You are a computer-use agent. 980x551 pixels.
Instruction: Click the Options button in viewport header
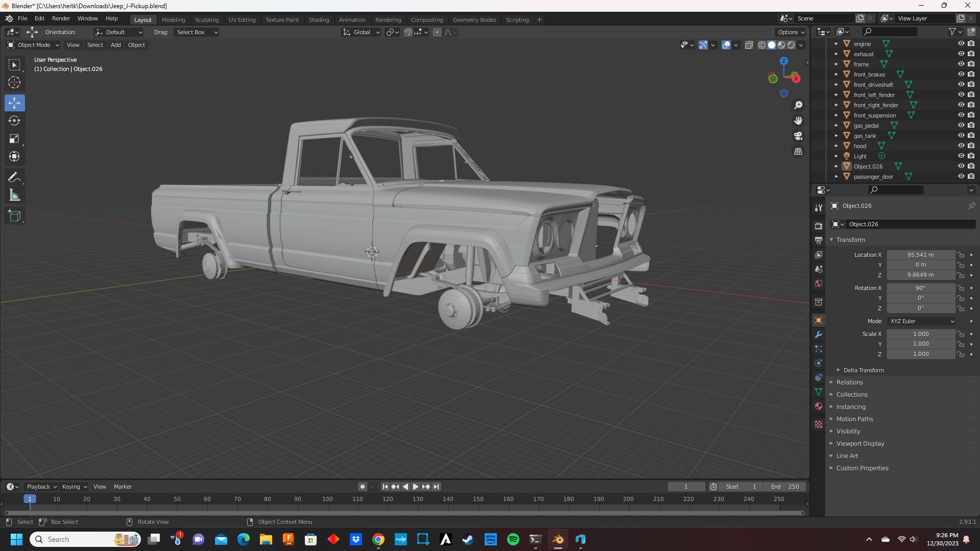(791, 32)
